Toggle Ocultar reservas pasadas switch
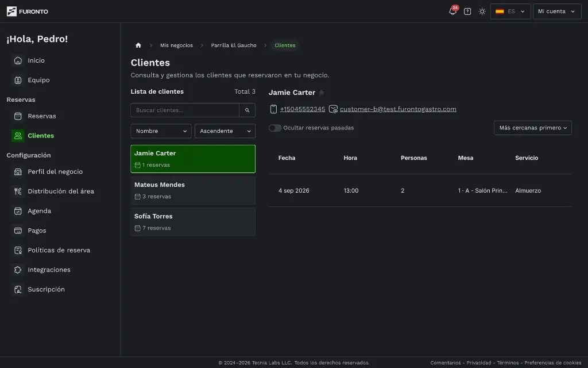Viewport: 588px width, 368px height. (275, 128)
